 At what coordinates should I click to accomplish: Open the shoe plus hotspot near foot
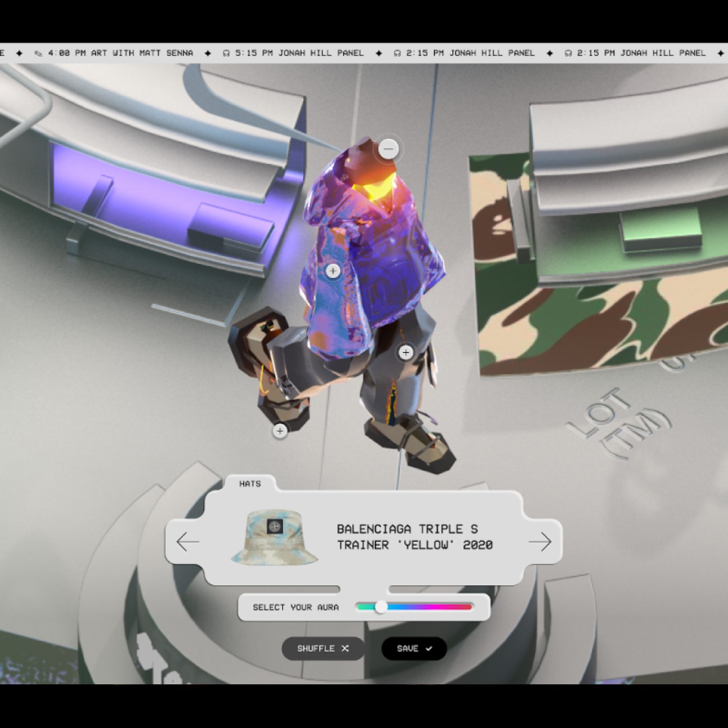click(280, 430)
